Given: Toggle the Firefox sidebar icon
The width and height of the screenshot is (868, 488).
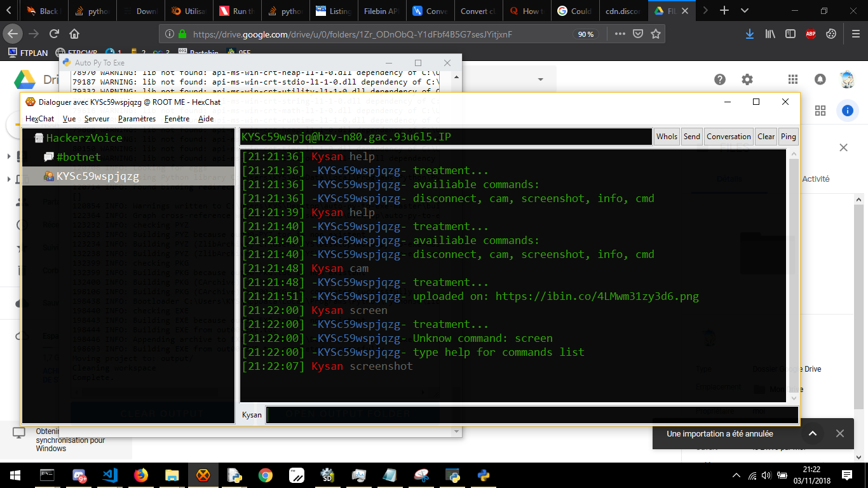Looking at the screenshot, I should (790, 34).
